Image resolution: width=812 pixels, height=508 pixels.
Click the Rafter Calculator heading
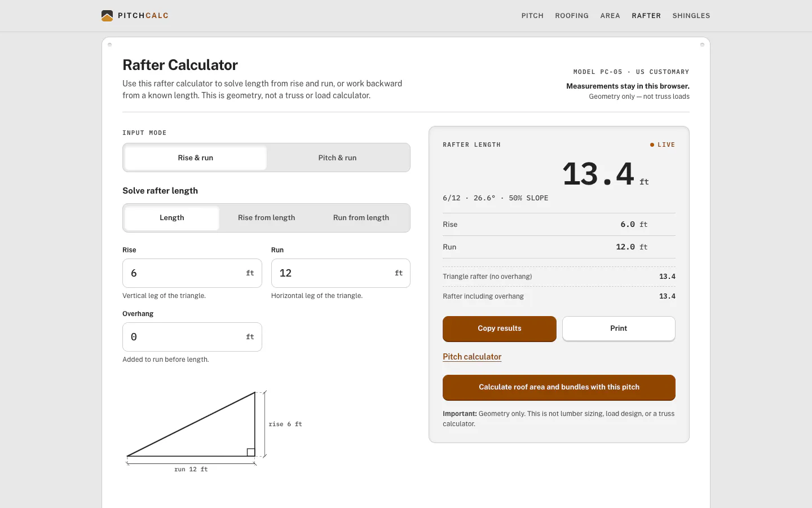(180, 65)
